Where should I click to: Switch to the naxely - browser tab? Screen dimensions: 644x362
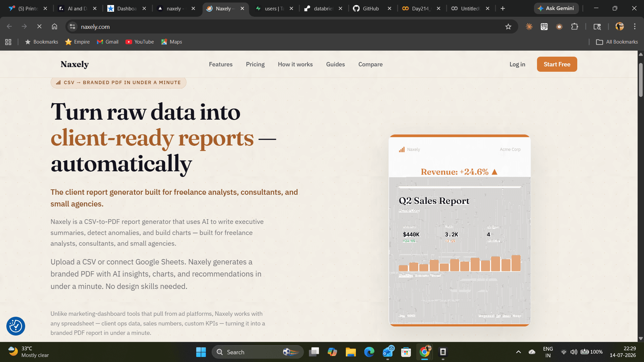pyautogui.click(x=175, y=9)
